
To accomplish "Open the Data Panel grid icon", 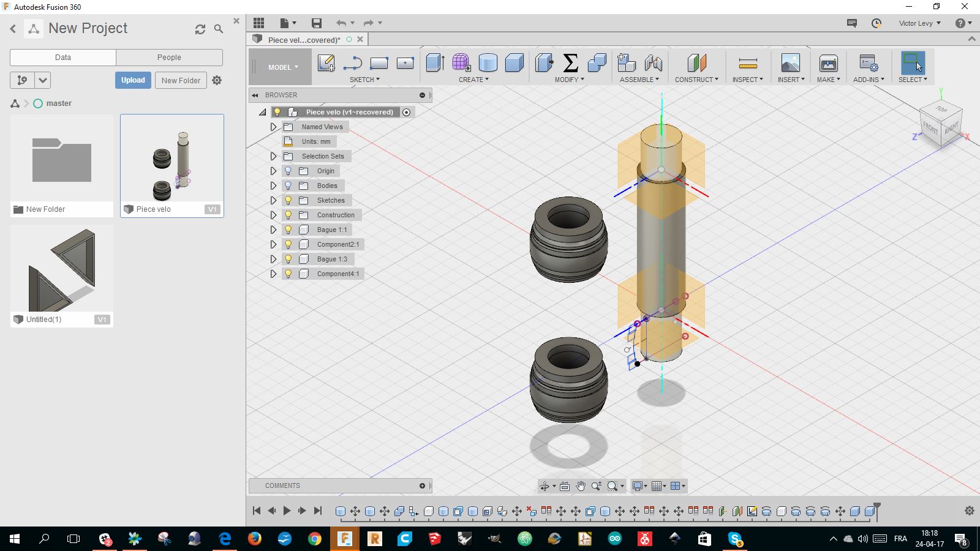I will pos(259,23).
